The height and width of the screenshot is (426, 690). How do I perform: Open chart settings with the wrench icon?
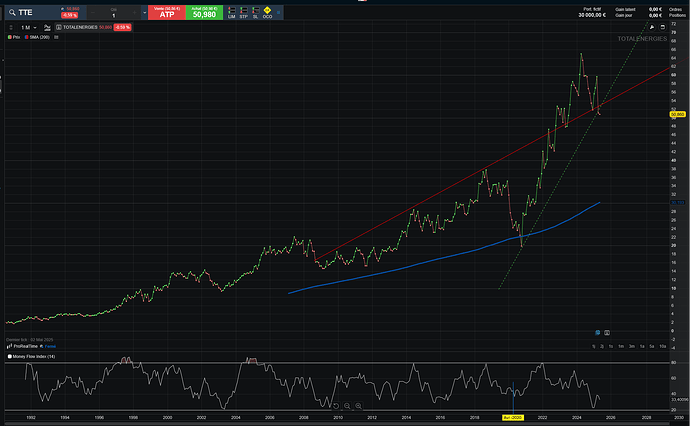(652, 27)
